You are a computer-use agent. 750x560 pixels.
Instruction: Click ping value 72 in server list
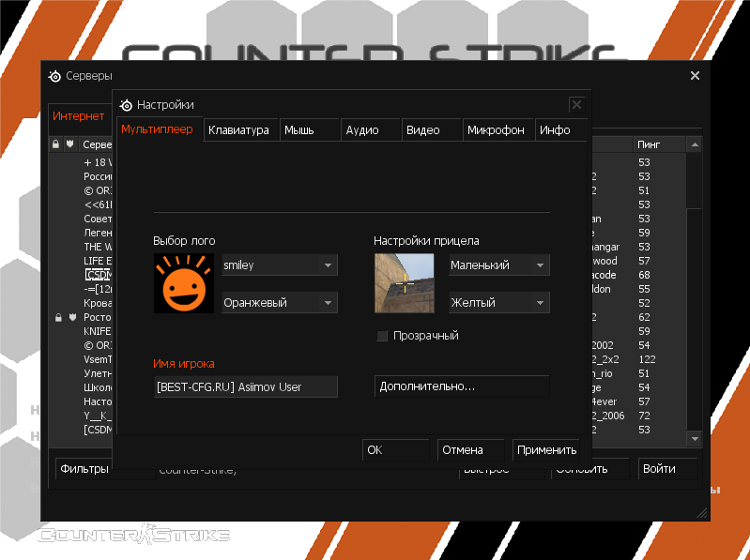point(644,416)
